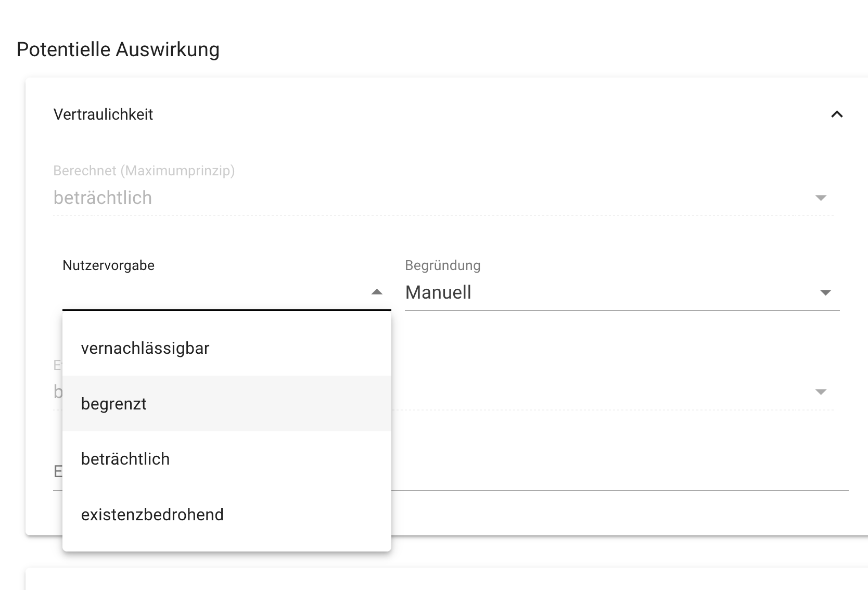Close the Nutzervorgabe dropdown via its arrow

click(x=377, y=292)
